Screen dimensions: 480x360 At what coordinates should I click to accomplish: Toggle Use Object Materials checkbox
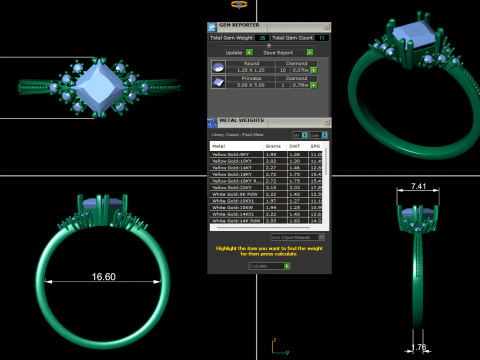tap(321, 237)
